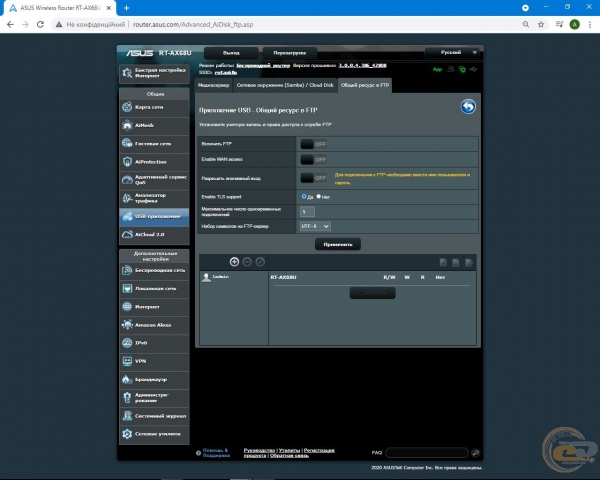
Task: Select 'Да' for Enable TLS support
Action: coord(304,196)
